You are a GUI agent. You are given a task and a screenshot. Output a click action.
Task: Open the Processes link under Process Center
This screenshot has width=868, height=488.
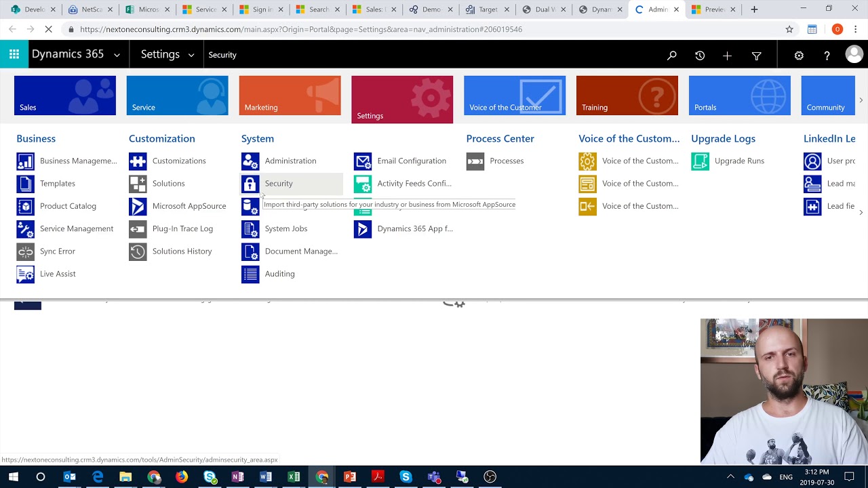pyautogui.click(x=507, y=161)
